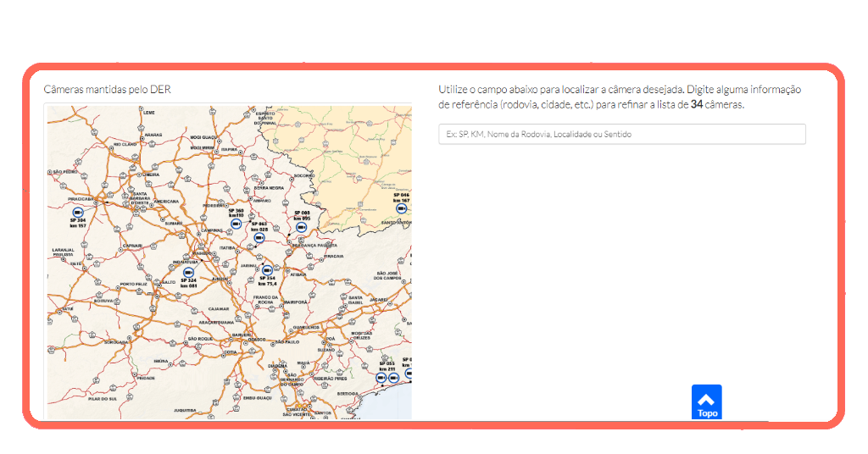Image resolution: width=868 pixels, height=454 pixels.
Task: Click the GUARULHOS label on the map
Action: [306, 327]
